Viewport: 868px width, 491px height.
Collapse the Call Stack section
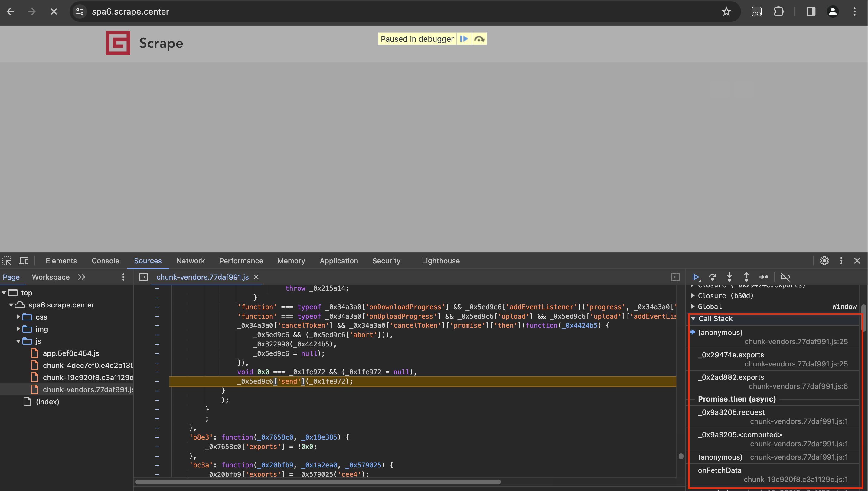click(693, 319)
